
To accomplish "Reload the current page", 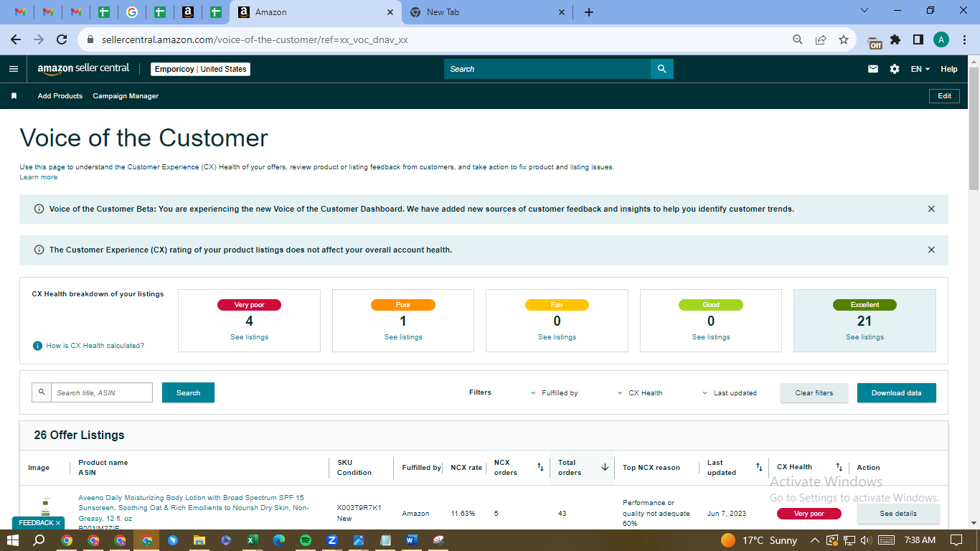I will coord(62,40).
